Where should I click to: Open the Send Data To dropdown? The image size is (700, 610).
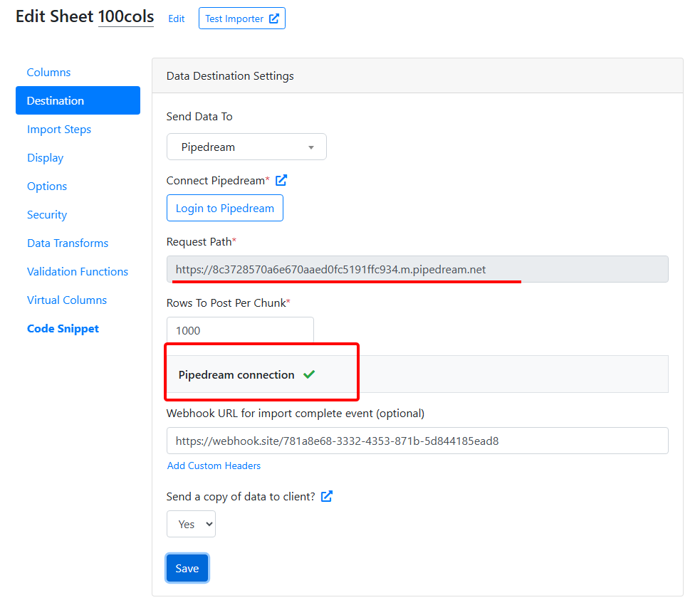(246, 147)
